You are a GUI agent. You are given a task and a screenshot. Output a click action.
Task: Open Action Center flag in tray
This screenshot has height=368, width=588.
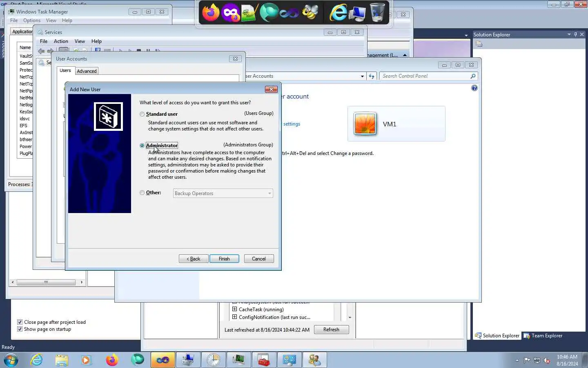pyautogui.click(x=527, y=360)
